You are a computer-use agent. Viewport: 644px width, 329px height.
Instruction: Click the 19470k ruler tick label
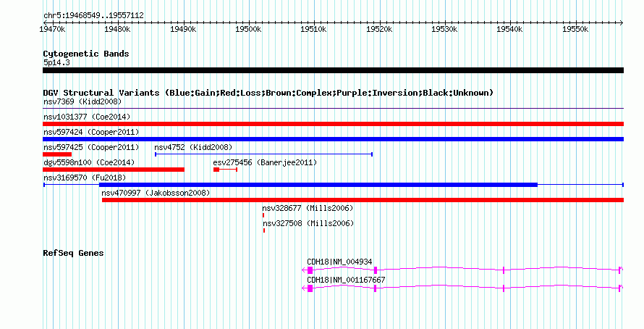pos(52,29)
